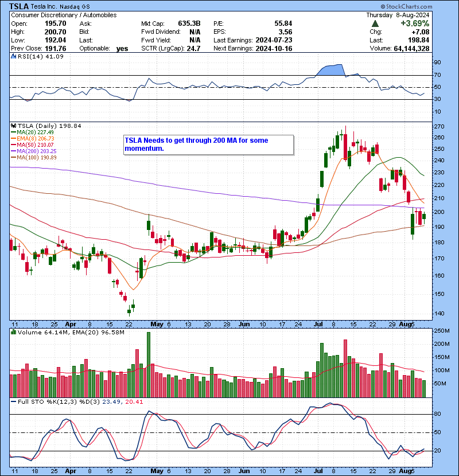Click the +3.69% percent change

[x=415, y=24]
